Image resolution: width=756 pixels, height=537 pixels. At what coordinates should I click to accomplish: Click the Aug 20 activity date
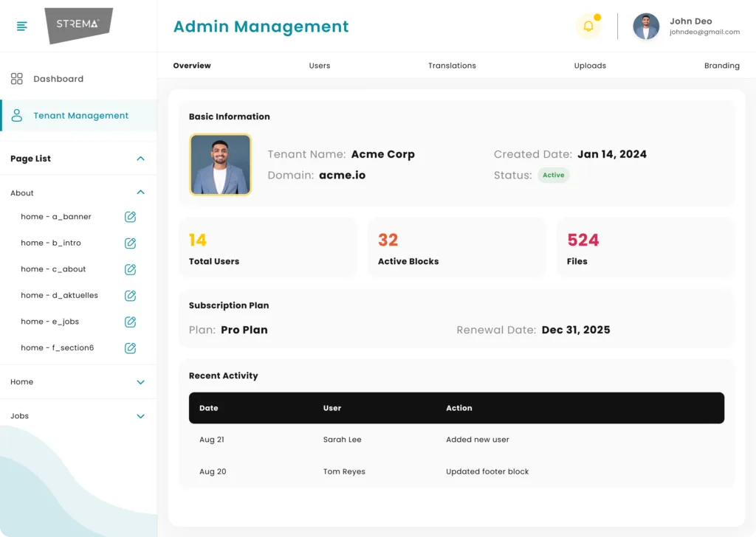point(213,471)
